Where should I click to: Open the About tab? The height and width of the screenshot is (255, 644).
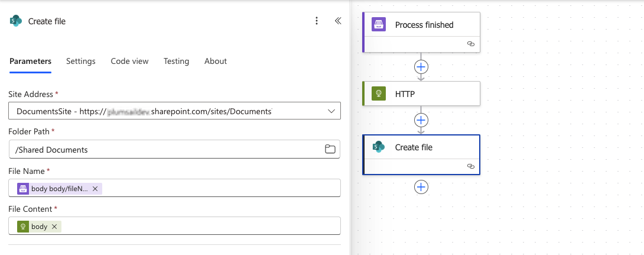216,61
